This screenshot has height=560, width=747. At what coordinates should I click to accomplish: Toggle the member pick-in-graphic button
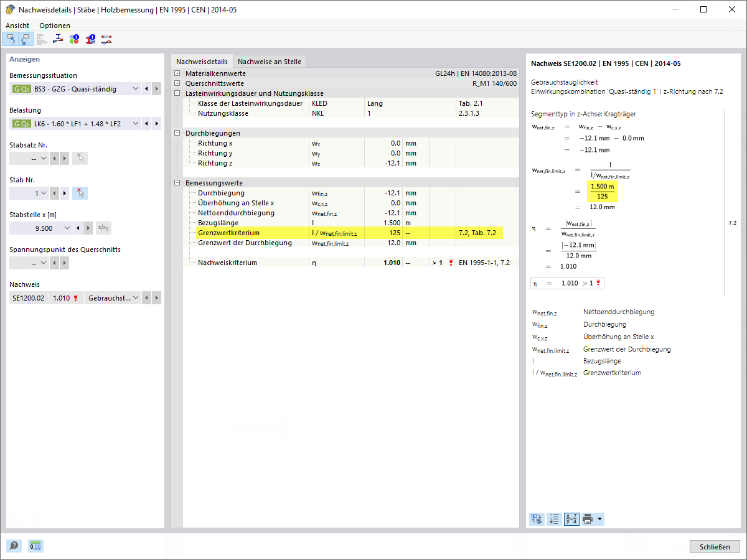[80, 193]
